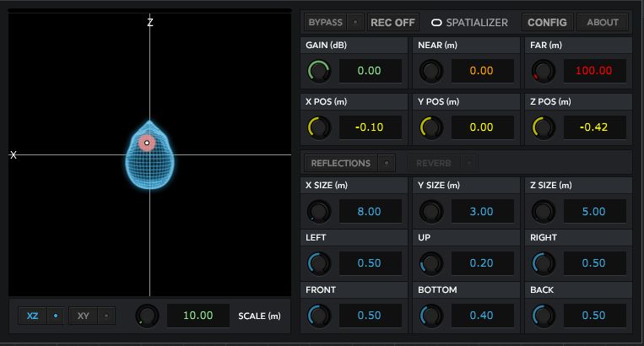Click the NEAR (m) knob
Image resolution: width=644 pixels, height=346 pixels.
click(430, 71)
